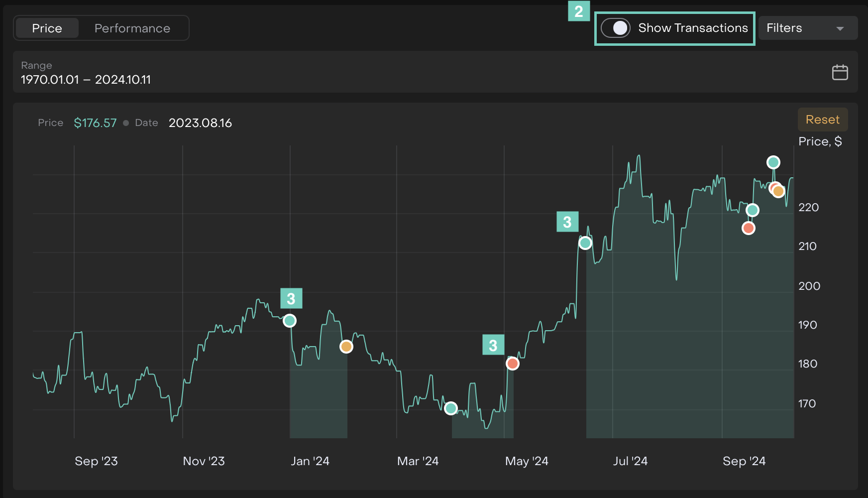Switch to the Performance tab
Screen dimensions: 868x498
(132, 28)
